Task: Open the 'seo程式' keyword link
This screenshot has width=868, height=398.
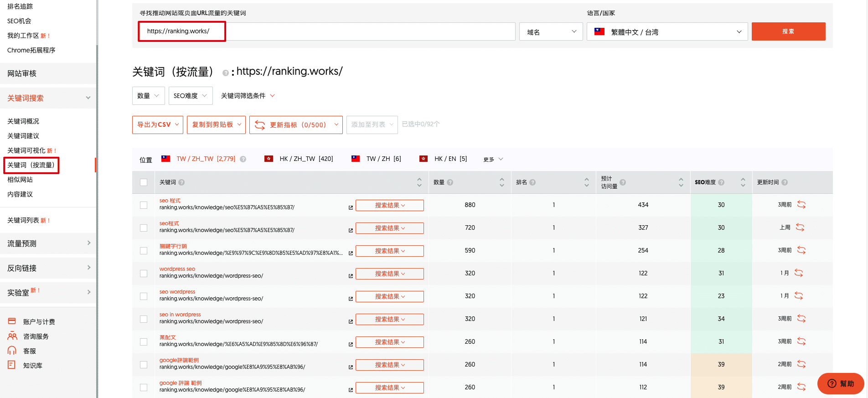Action: [169, 223]
